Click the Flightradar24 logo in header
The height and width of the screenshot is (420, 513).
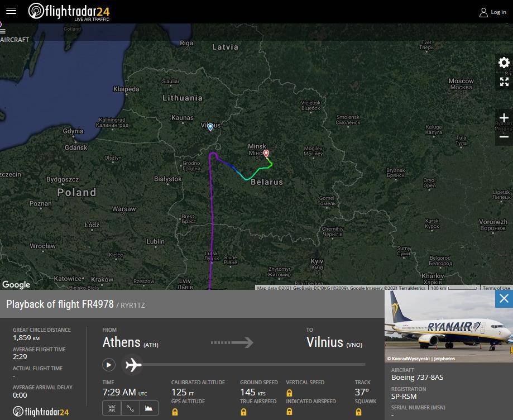coord(69,12)
